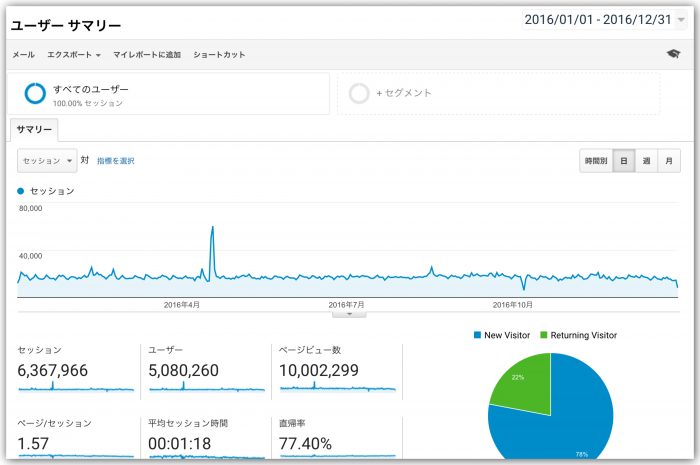Screen dimensions: 700x465
Task: Click the green Returning Visitor legend swatch
Action: 544,335
